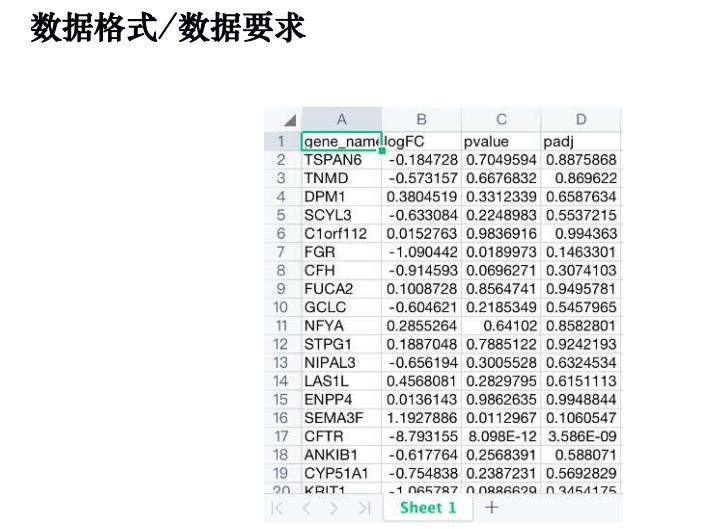
Task: Select row 12 header
Action: pyautogui.click(x=283, y=344)
